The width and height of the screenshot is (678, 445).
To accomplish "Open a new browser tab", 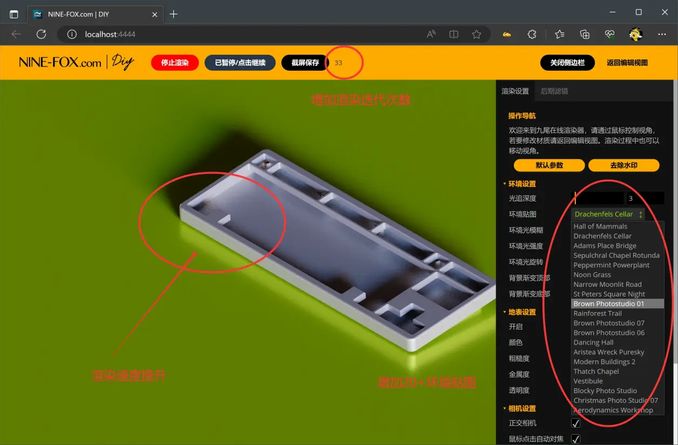I will pos(173,14).
